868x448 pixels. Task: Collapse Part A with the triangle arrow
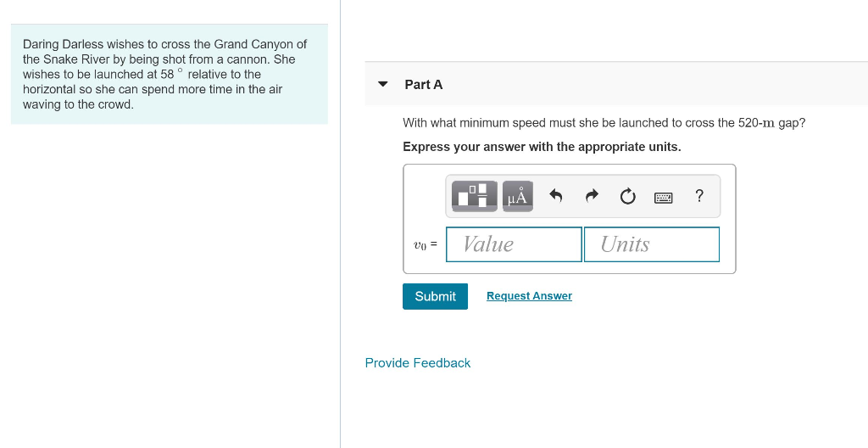(x=382, y=84)
